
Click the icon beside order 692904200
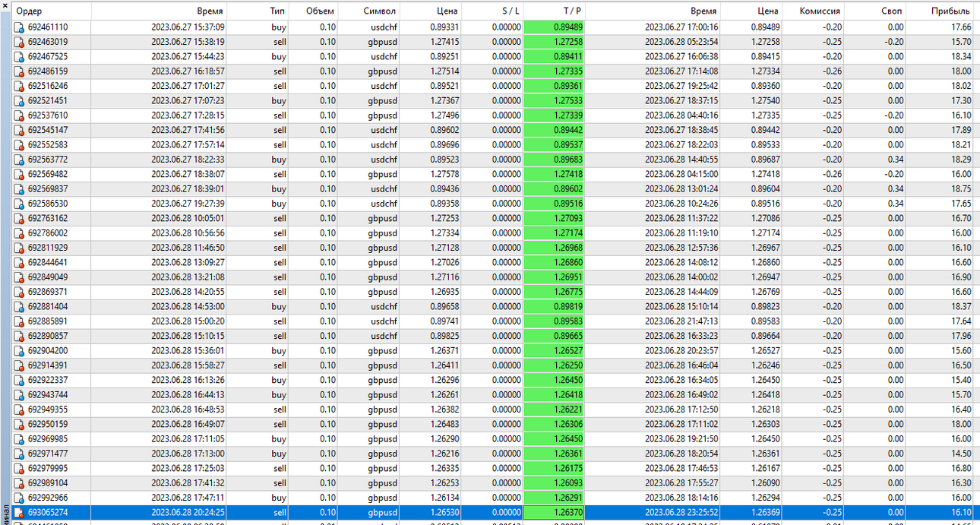click(x=19, y=350)
